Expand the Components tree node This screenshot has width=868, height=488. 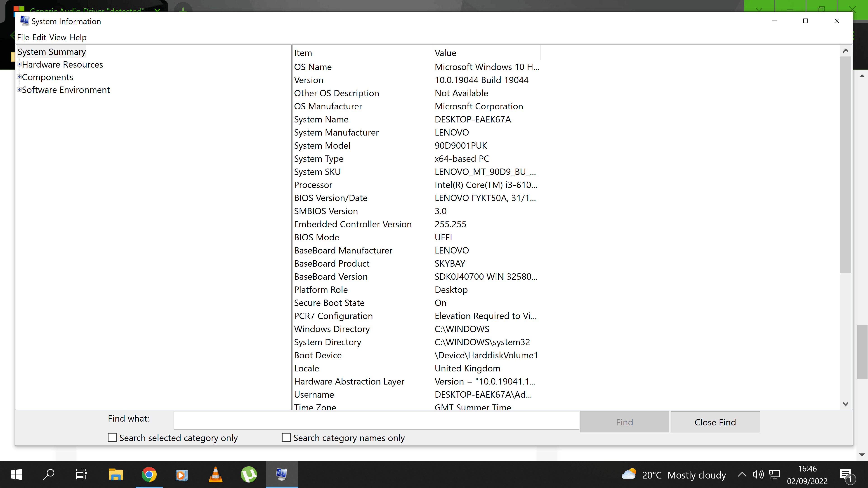[19, 77]
